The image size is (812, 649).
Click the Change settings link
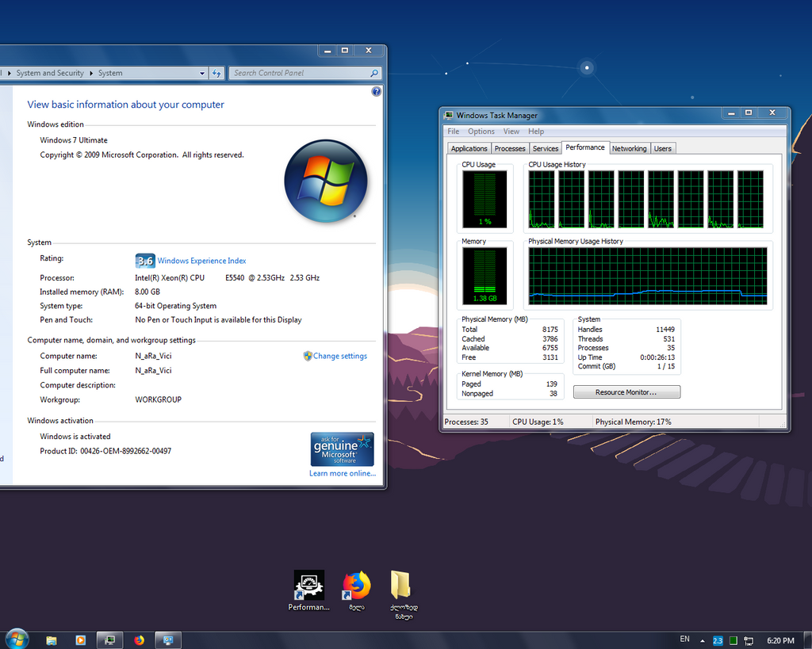(x=339, y=356)
